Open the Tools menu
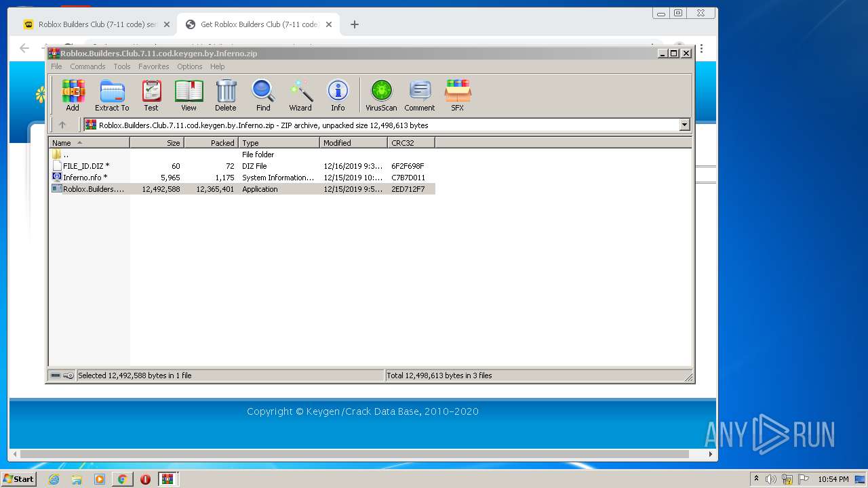 click(x=122, y=66)
